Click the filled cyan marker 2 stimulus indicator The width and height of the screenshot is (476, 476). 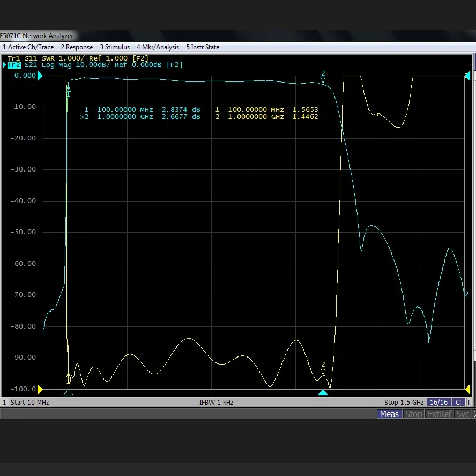(x=323, y=393)
